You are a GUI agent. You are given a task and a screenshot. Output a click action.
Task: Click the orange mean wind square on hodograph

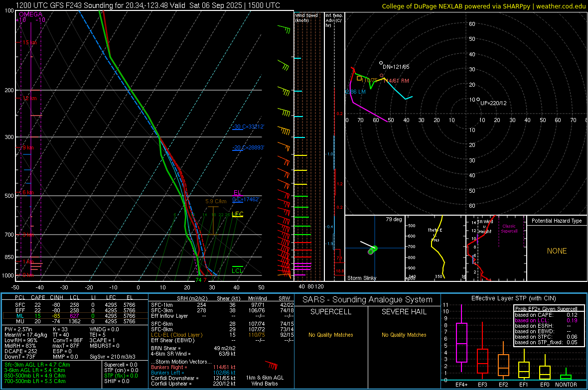(359, 78)
